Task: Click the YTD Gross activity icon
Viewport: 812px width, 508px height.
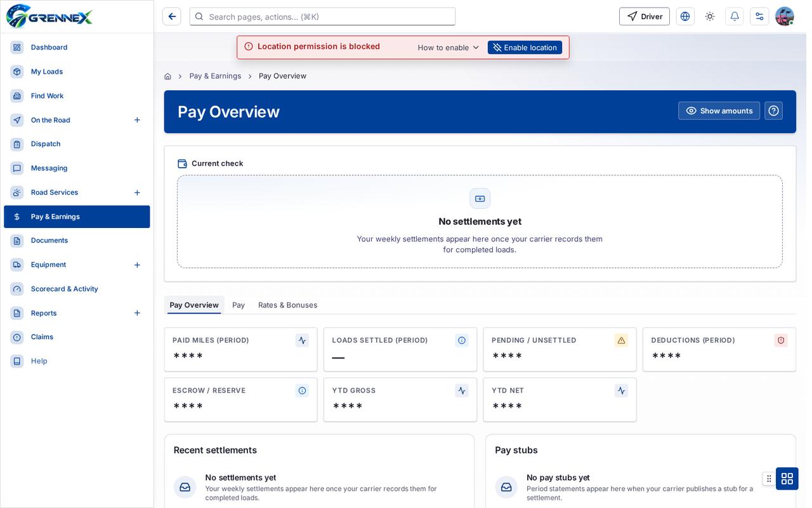Action: [462, 391]
